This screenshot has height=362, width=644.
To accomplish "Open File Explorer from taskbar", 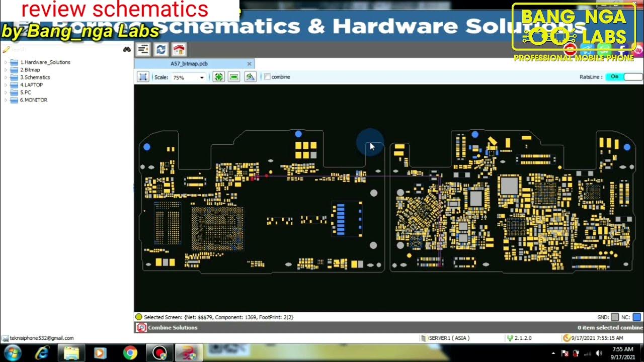I will click(71, 353).
